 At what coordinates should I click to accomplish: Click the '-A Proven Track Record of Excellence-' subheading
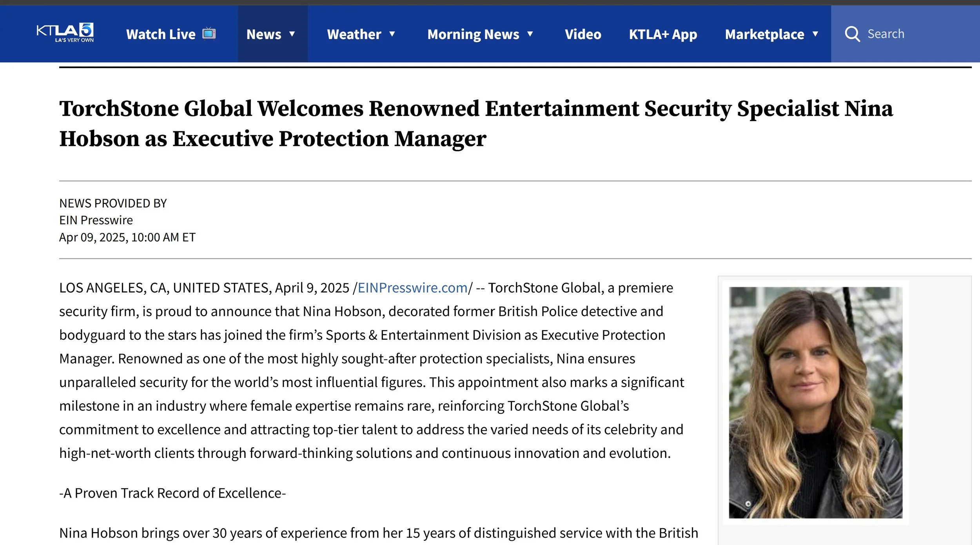pyautogui.click(x=172, y=493)
